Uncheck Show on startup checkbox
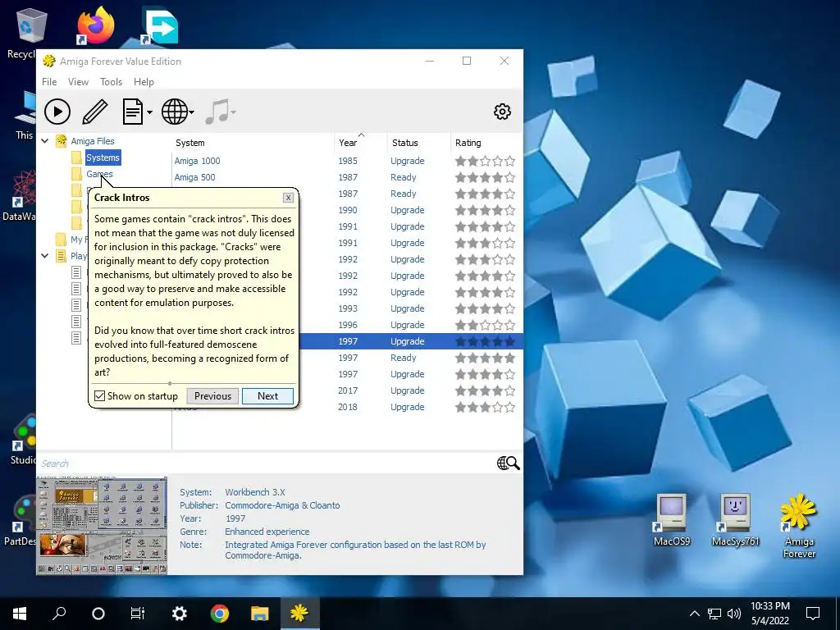Image resolution: width=840 pixels, height=630 pixels. click(99, 396)
